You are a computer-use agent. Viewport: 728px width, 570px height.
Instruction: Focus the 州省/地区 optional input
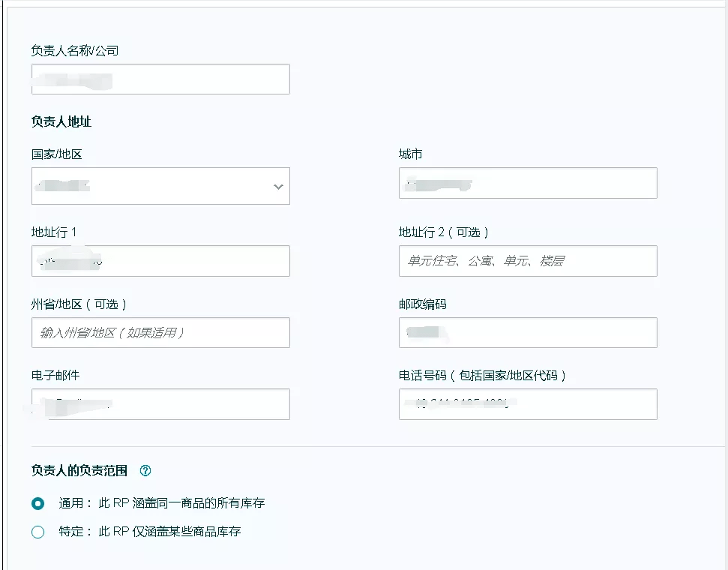pos(160,332)
